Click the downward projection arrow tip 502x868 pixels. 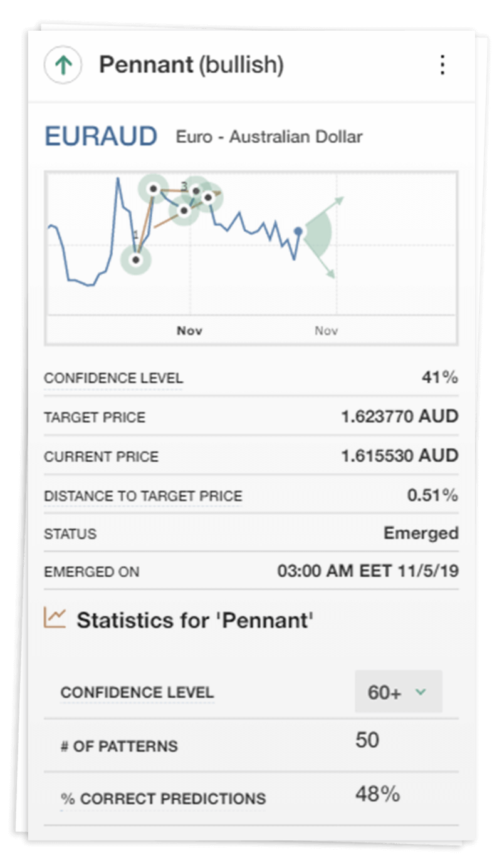tap(332, 275)
